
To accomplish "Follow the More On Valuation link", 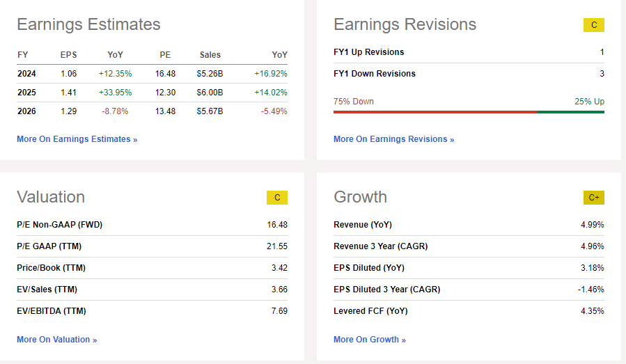I will (56, 340).
